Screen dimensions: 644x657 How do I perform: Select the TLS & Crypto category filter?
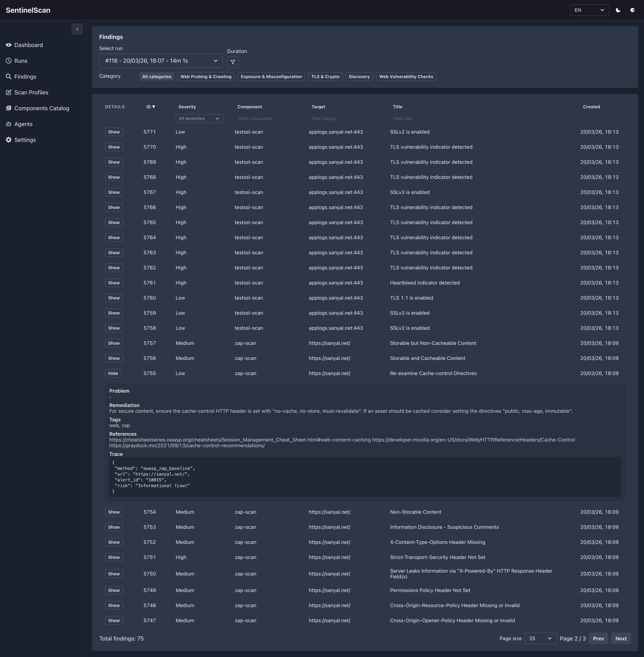point(325,76)
